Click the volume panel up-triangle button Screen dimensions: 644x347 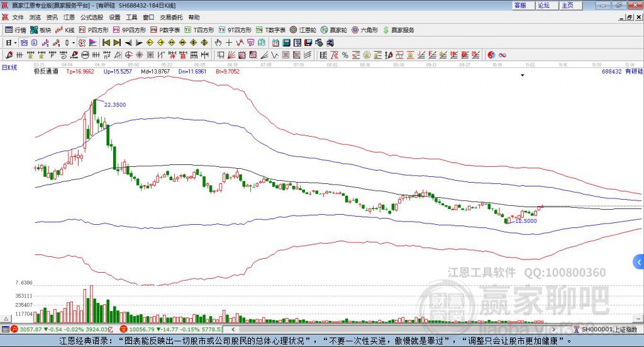(6, 319)
